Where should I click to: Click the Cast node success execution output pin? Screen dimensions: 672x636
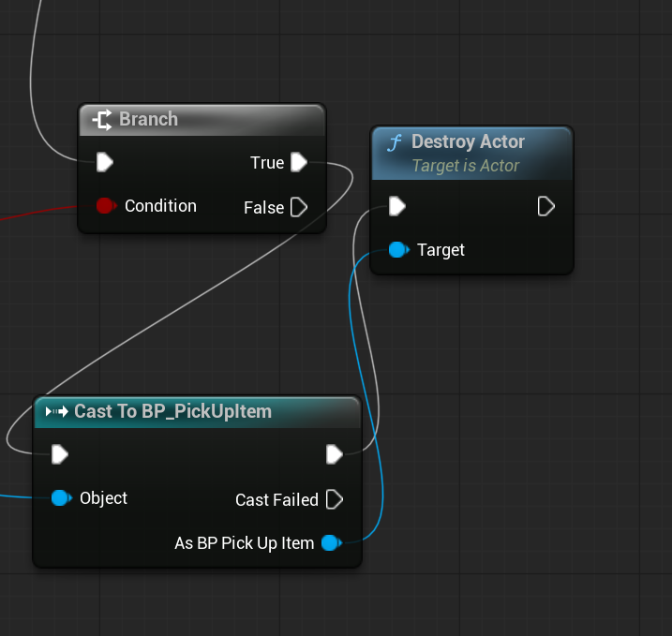coord(335,454)
